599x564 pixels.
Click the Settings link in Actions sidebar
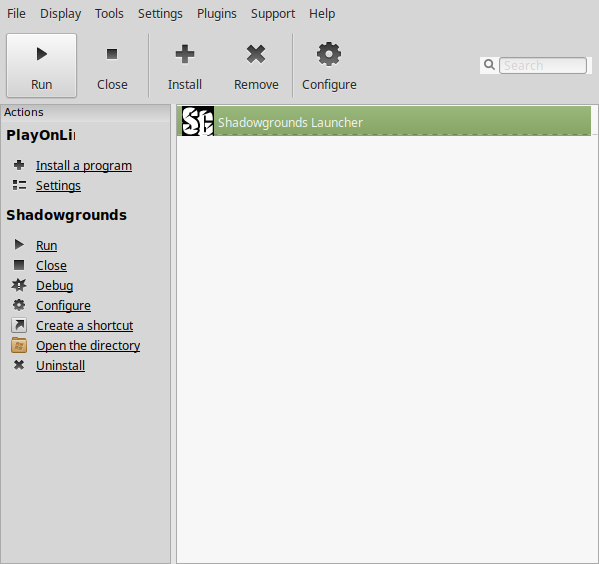pos(58,186)
